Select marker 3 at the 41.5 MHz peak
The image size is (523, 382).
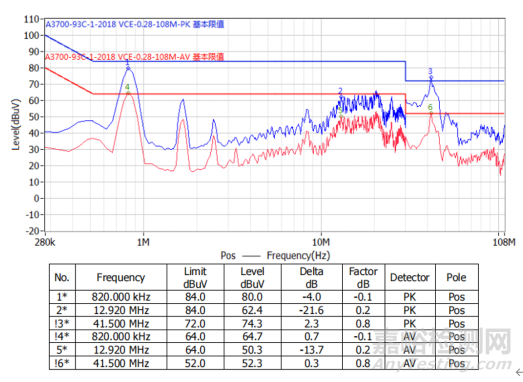[x=431, y=78]
